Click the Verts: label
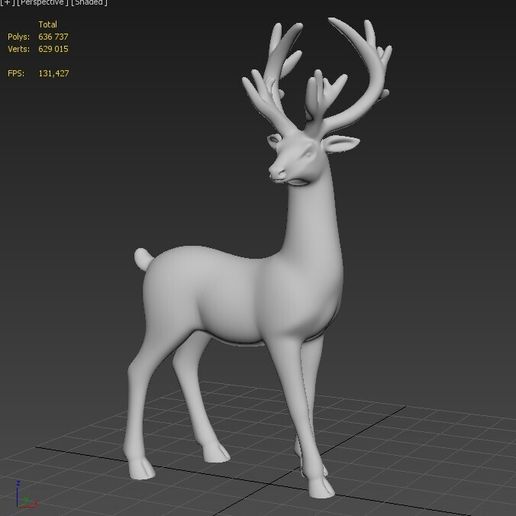516x516 pixels. point(19,49)
